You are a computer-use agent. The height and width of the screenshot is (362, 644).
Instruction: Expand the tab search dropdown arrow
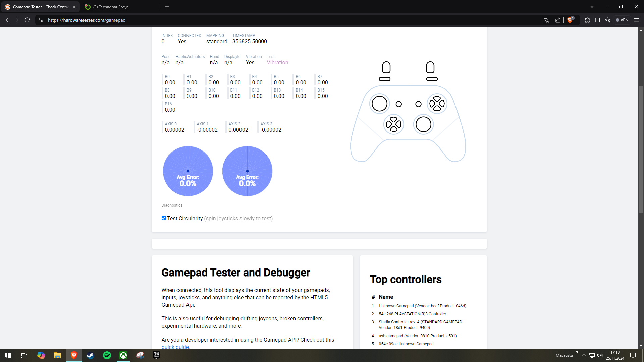592,7
